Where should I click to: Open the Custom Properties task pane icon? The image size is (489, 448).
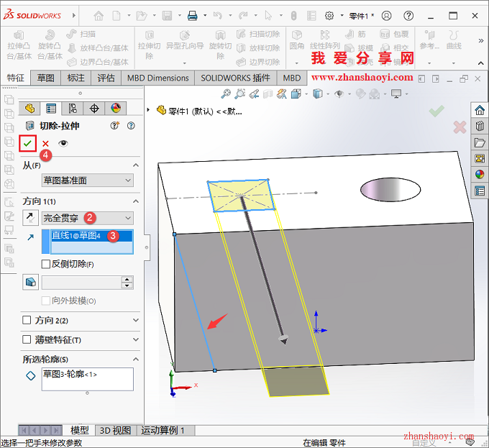pos(480,191)
